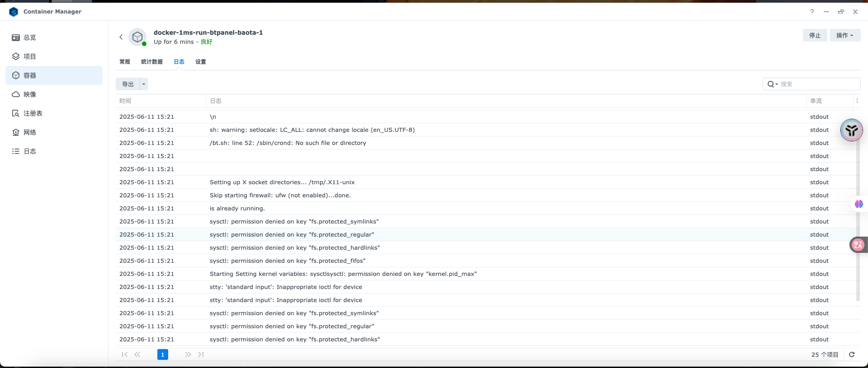Click the 串流 column header
This screenshot has height=368, width=868.
[x=830, y=101]
